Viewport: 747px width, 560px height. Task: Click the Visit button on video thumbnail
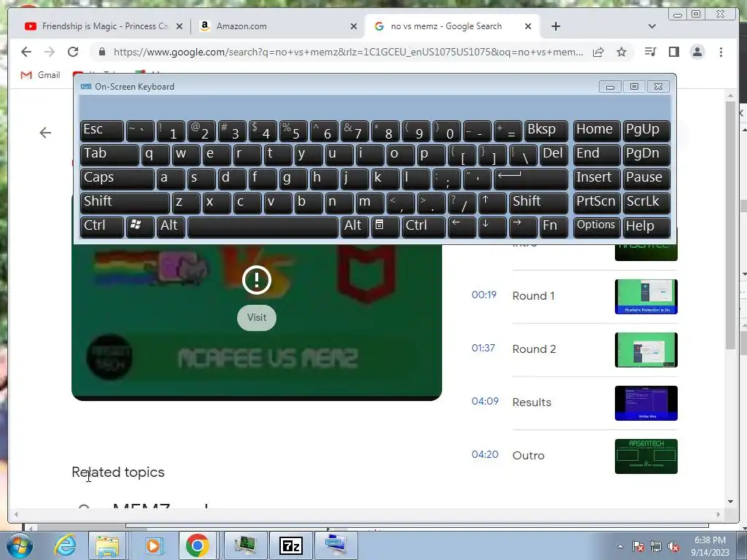(257, 317)
